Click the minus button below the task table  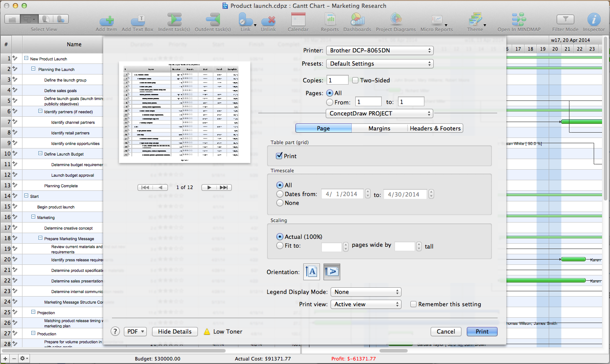coord(14,359)
